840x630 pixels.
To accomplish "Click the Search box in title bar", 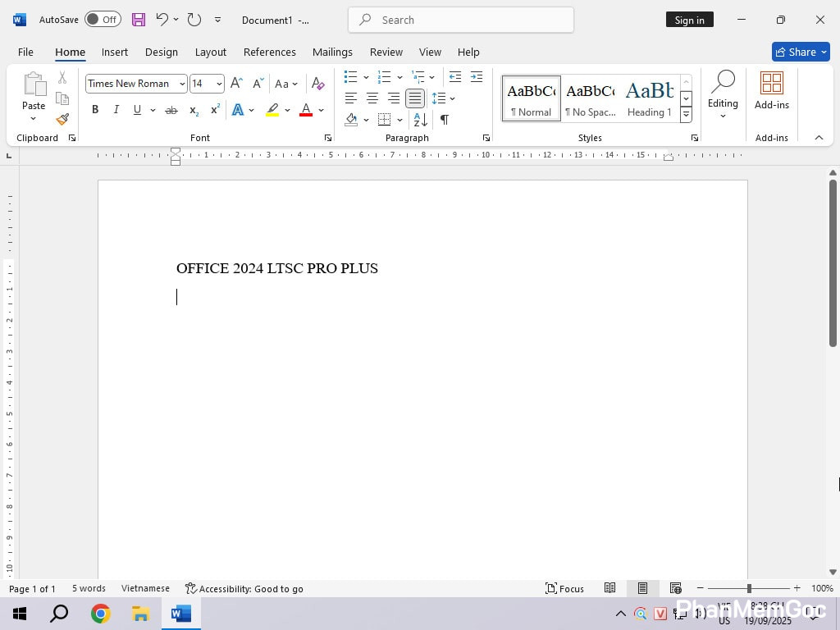I will pyautogui.click(x=460, y=20).
